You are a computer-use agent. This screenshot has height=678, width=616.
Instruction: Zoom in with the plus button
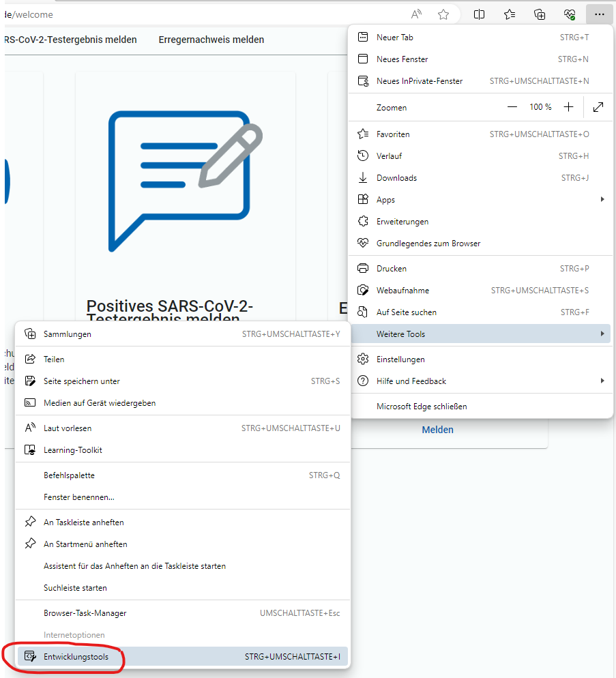point(569,107)
